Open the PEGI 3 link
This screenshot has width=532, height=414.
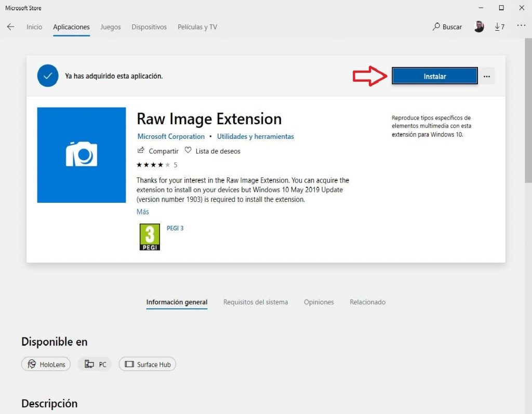tap(175, 228)
